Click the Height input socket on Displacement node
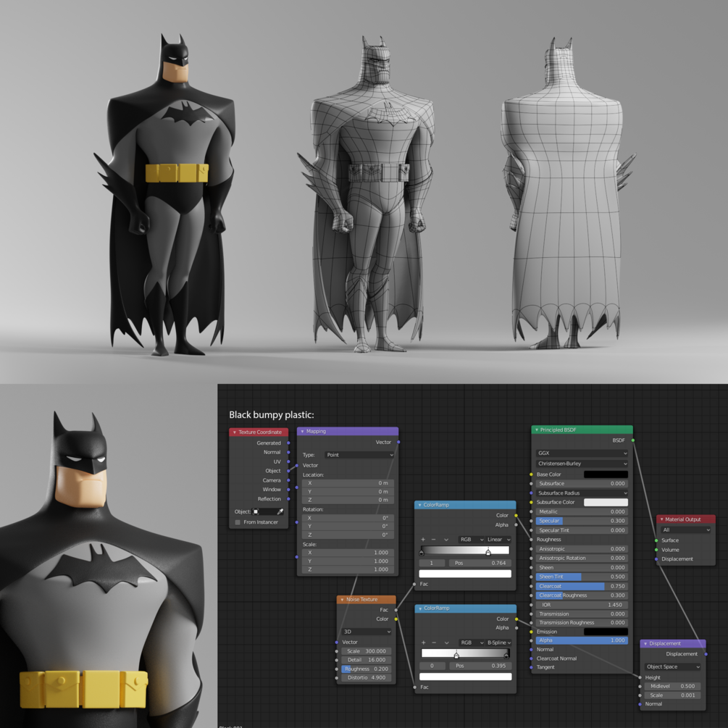728x728 pixels. (x=640, y=677)
